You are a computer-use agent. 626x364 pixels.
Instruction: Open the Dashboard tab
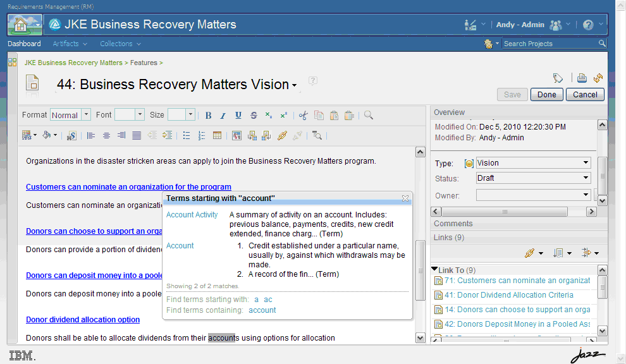pos(24,44)
